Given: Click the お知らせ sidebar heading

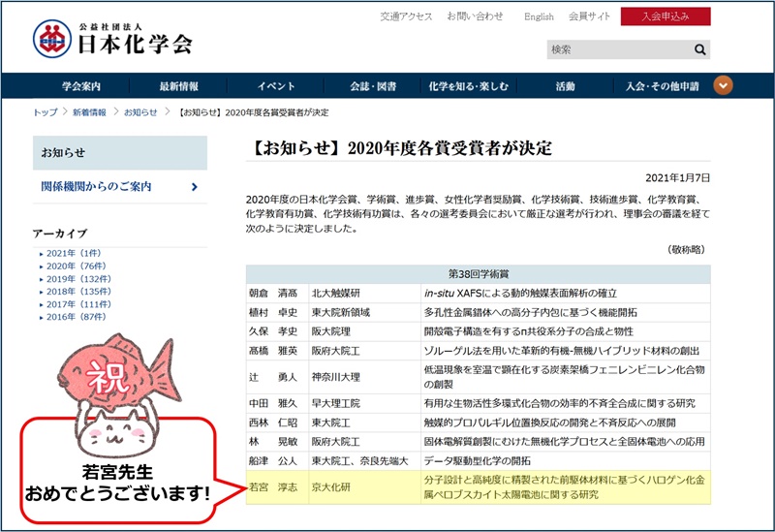Looking at the screenshot, I should pos(120,152).
